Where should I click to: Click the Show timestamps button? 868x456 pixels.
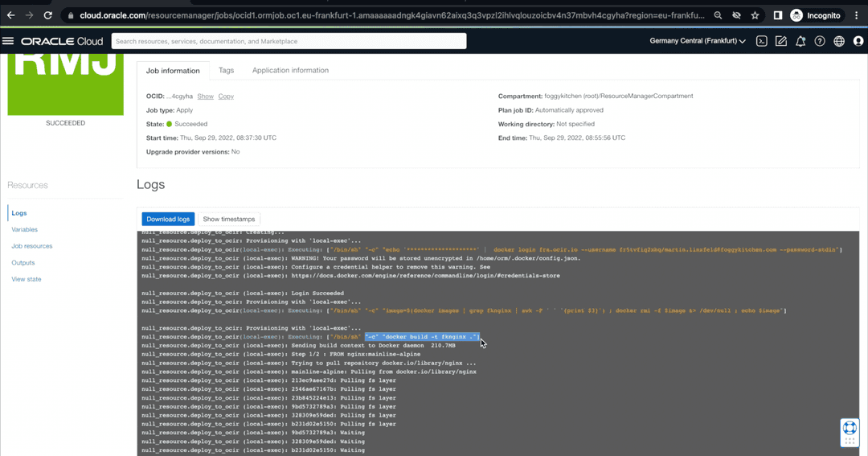click(228, 219)
